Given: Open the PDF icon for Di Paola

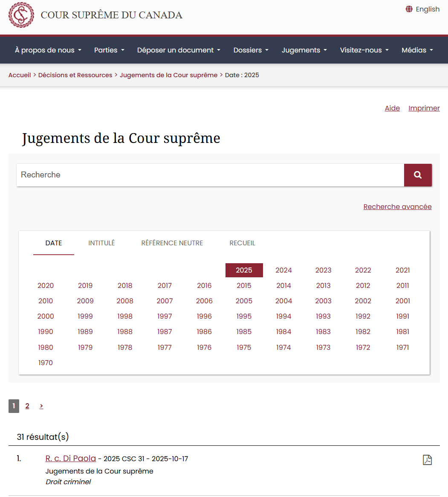Looking at the screenshot, I should point(427,459).
